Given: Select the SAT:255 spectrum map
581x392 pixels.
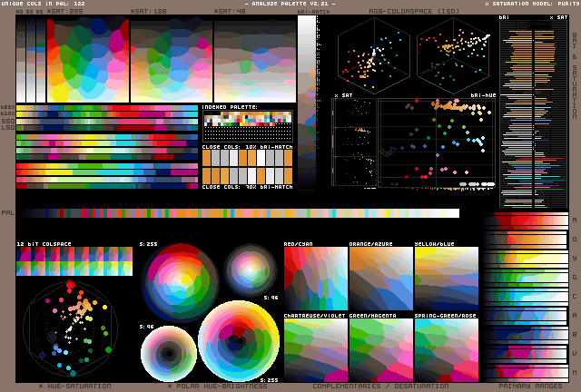Looking at the screenshot, I should (x=87, y=61).
